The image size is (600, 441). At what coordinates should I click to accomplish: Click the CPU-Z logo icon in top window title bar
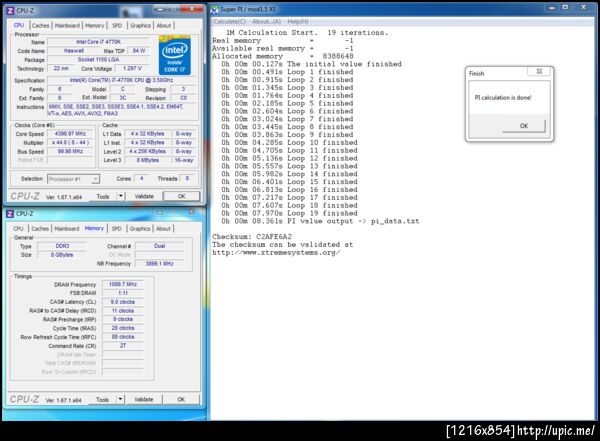(x=10, y=11)
